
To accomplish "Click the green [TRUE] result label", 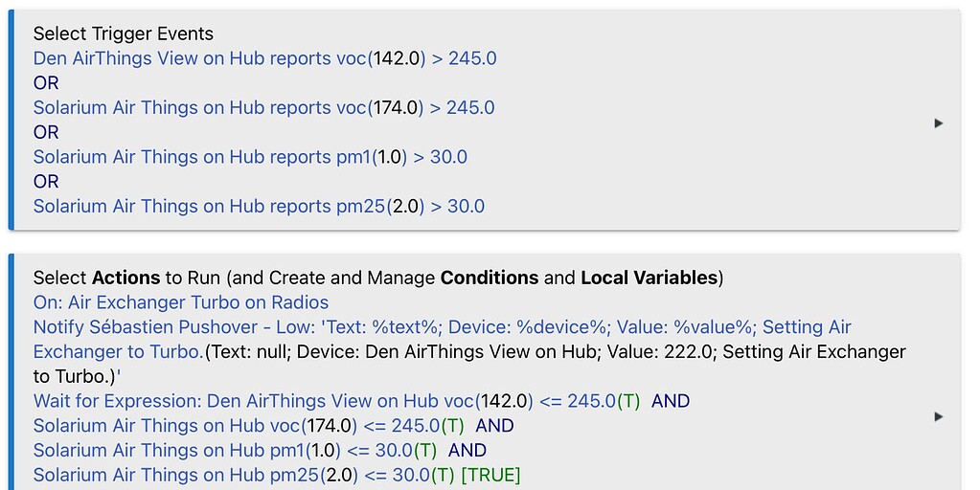I will [490, 475].
